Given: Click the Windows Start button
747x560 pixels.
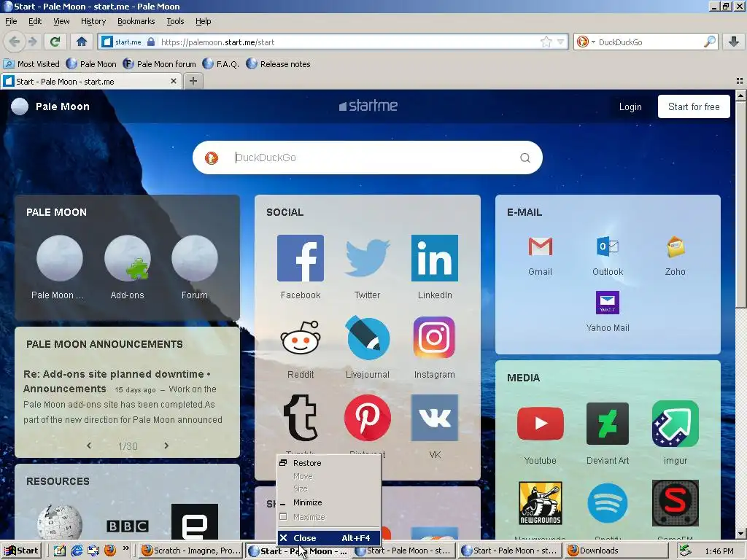Looking at the screenshot, I should [21, 551].
